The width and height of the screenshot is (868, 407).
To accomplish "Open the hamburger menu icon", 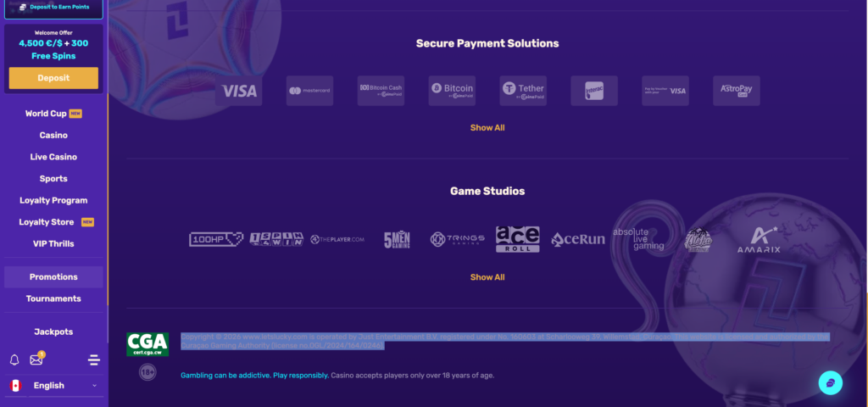I will tap(94, 360).
